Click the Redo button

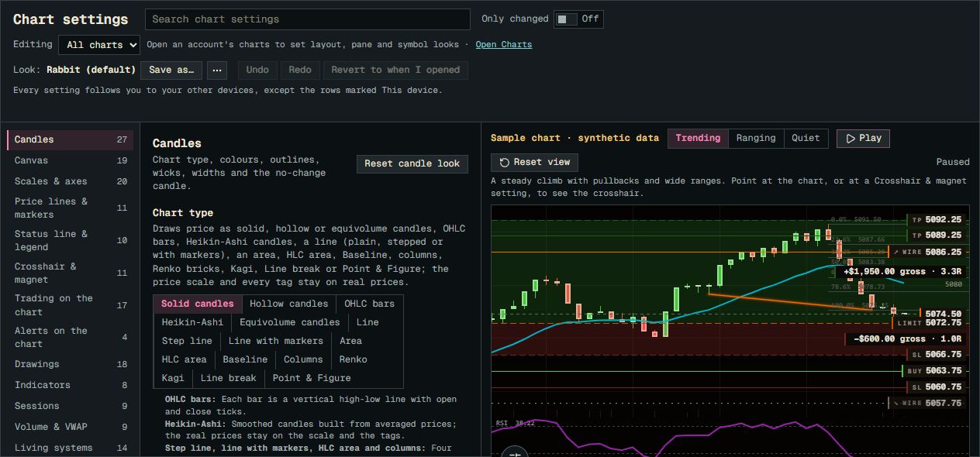300,70
